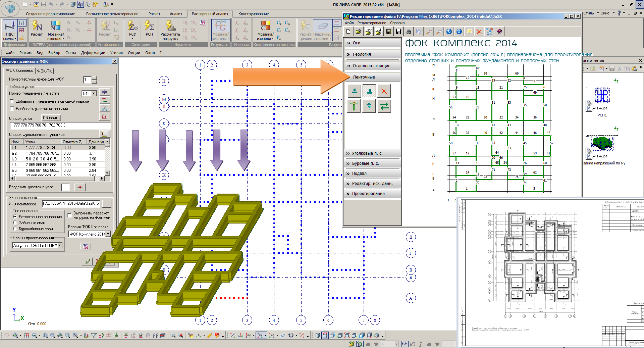Click the open DXF file icon
Image resolution: width=644 pixels, height=348 pixels.
[369, 32]
